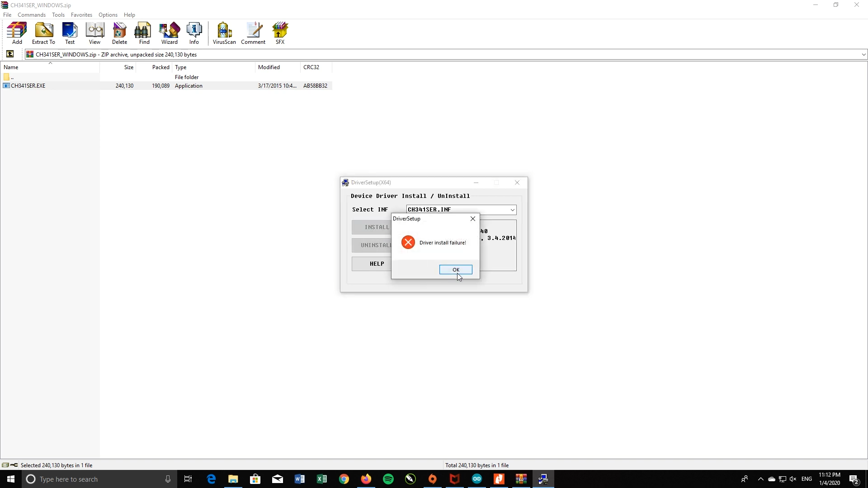Sort by Modified column header
Image resolution: width=868 pixels, height=488 pixels.
(x=278, y=67)
